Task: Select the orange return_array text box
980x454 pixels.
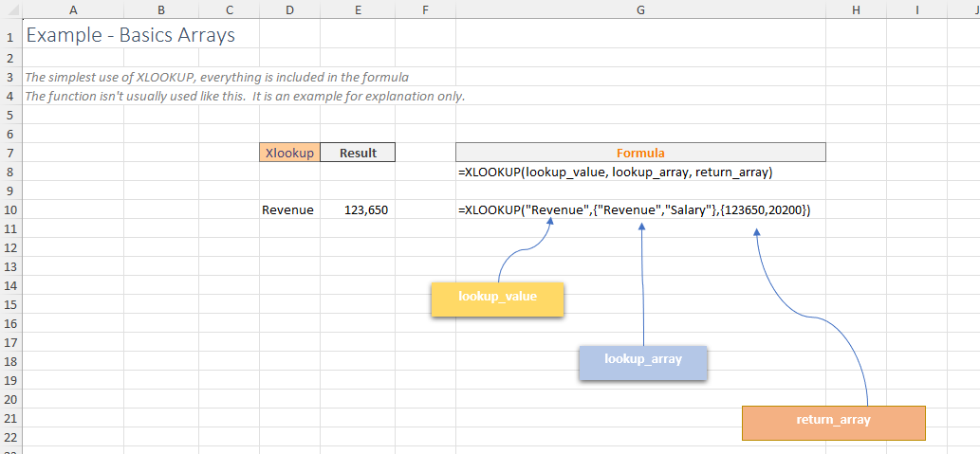Action: (833, 423)
